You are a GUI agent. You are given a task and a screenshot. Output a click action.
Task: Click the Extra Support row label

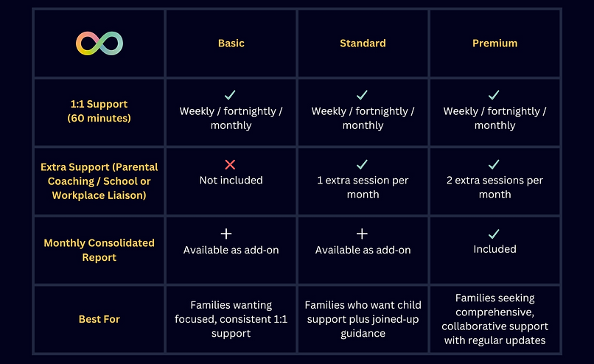(99, 181)
